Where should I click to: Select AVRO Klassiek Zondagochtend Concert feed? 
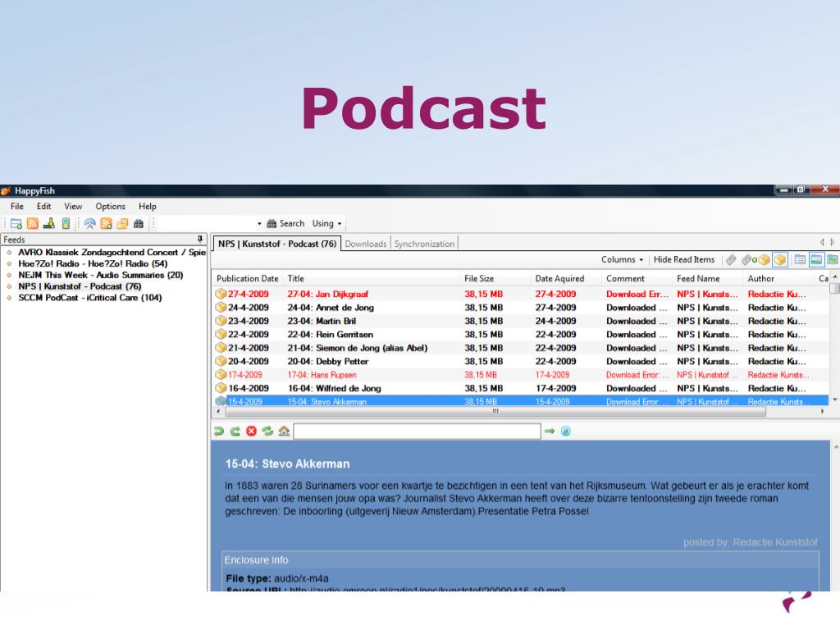click(x=112, y=253)
